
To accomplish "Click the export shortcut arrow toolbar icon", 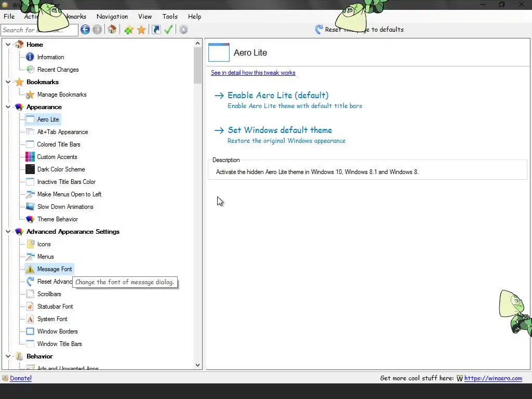I will point(156,30).
